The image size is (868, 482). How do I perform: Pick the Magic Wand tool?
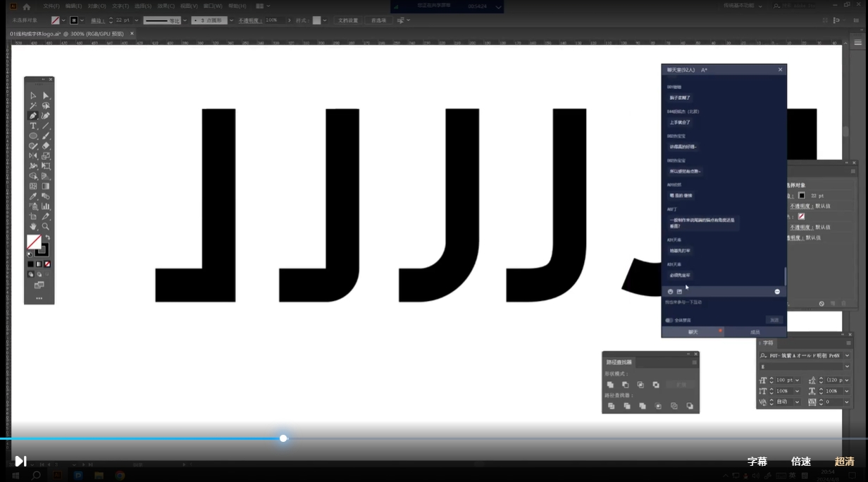pyautogui.click(x=33, y=106)
